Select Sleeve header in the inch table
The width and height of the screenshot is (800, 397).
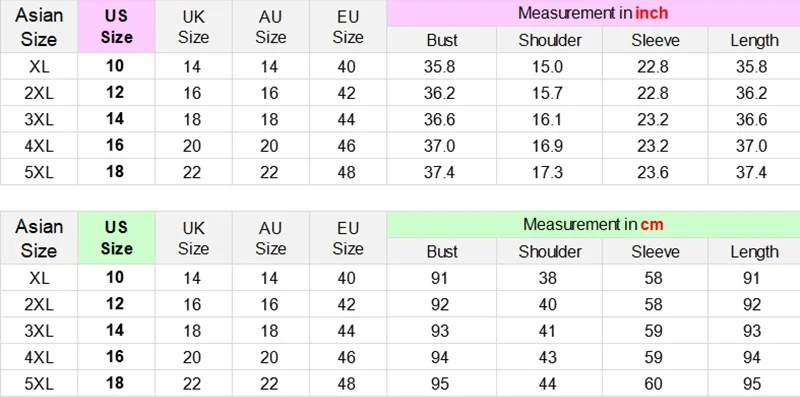coord(655,40)
